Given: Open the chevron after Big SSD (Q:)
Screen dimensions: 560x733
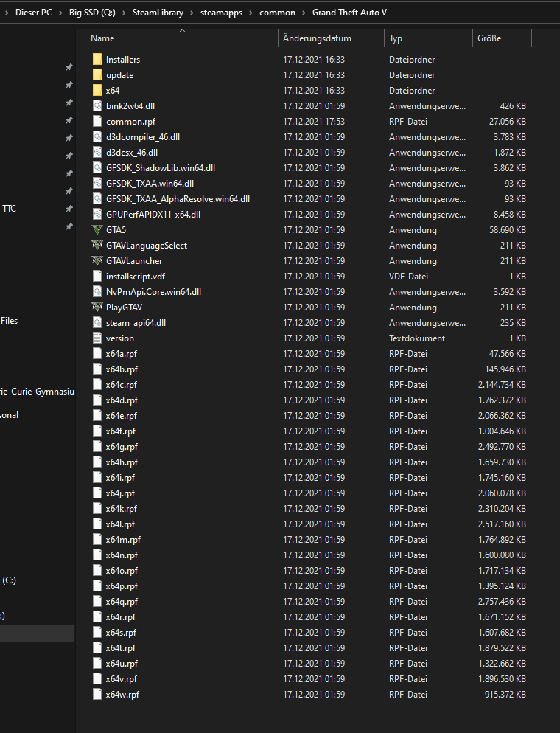Looking at the screenshot, I should point(124,13).
